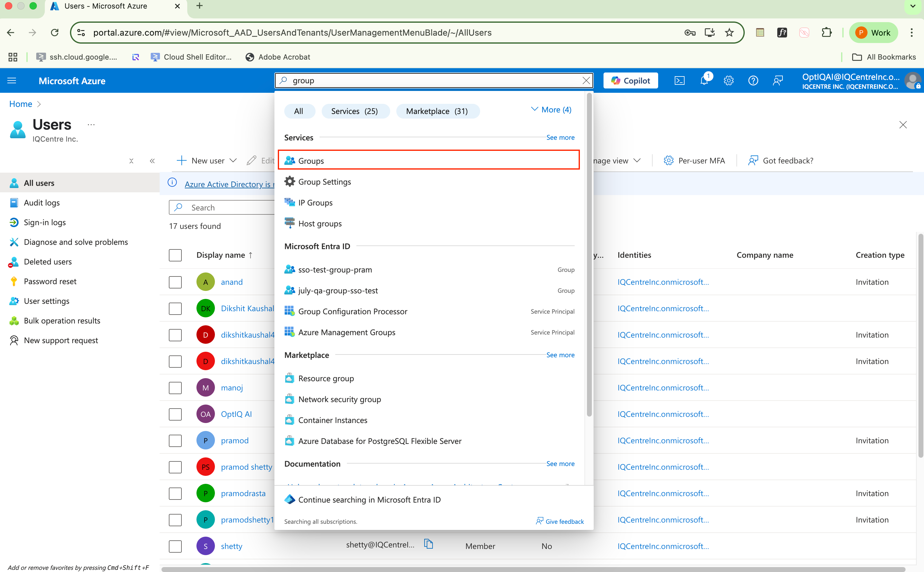Image resolution: width=924 pixels, height=572 pixels.
Task: Open portal settings gear
Action: tap(729, 80)
